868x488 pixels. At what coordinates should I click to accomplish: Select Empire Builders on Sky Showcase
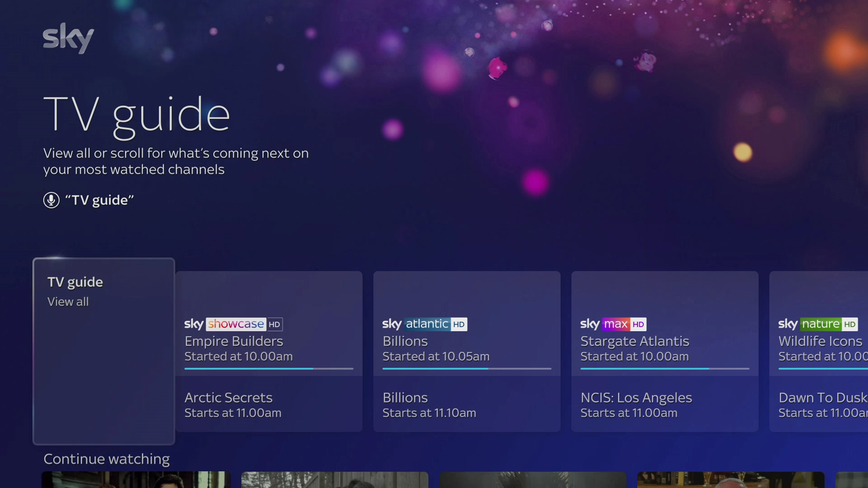point(234,342)
